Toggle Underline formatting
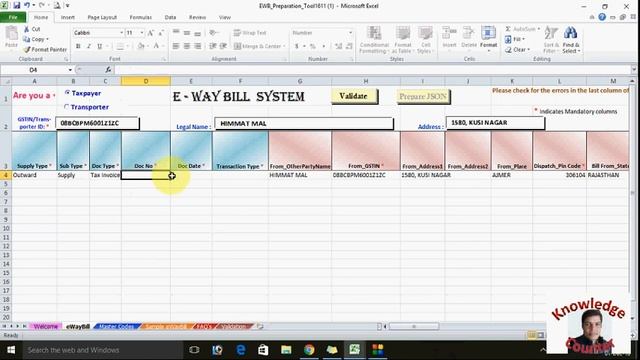The height and width of the screenshot is (360, 640). click(x=99, y=46)
